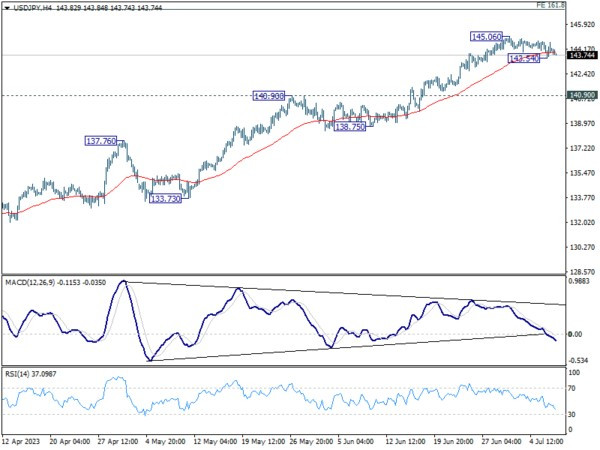Click the boxed 133.730 low label

click(x=165, y=199)
